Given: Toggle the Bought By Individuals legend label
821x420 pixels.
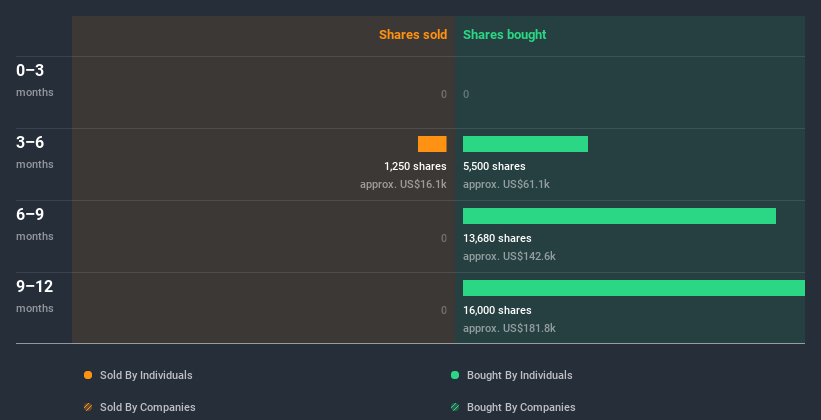Looking at the screenshot, I should tap(519, 375).
